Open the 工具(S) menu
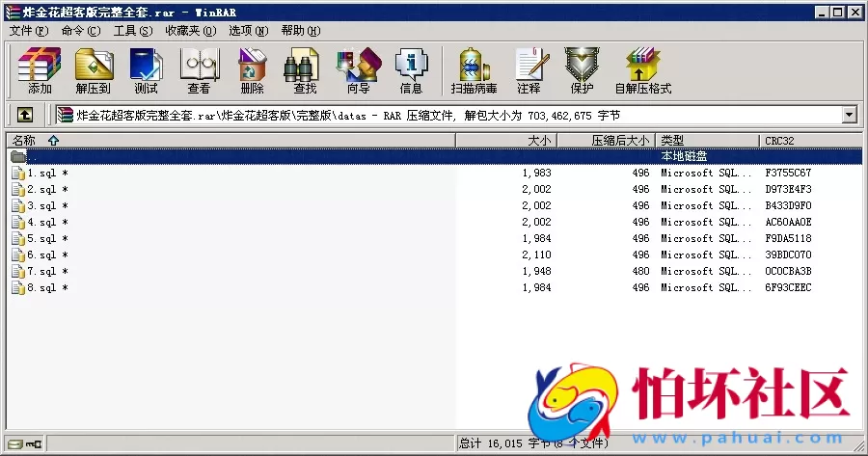 click(x=133, y=31)
